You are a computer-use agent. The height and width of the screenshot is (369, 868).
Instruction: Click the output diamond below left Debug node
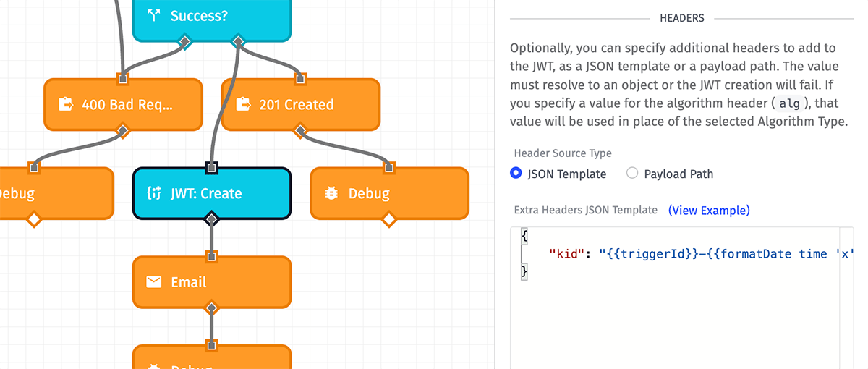[x=34, y=219]
